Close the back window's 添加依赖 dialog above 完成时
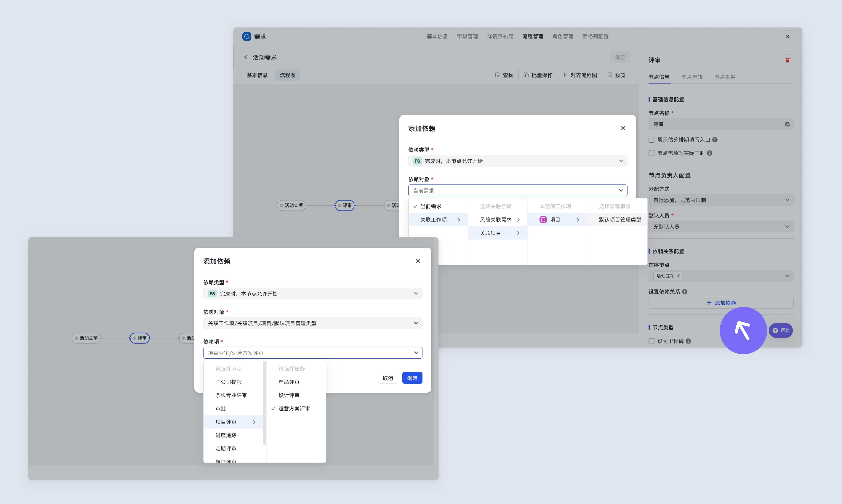 pyautogui.click(x=623, y=128)
